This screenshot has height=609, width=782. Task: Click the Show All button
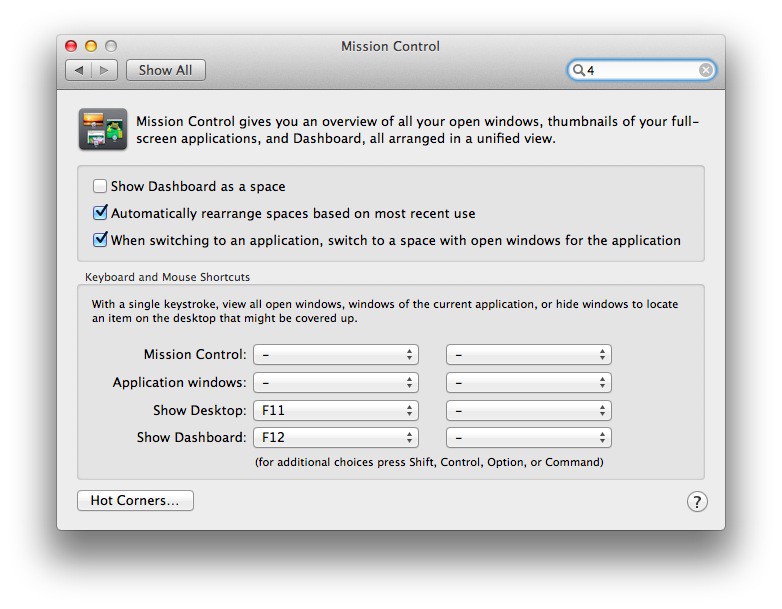coord(165,70)
